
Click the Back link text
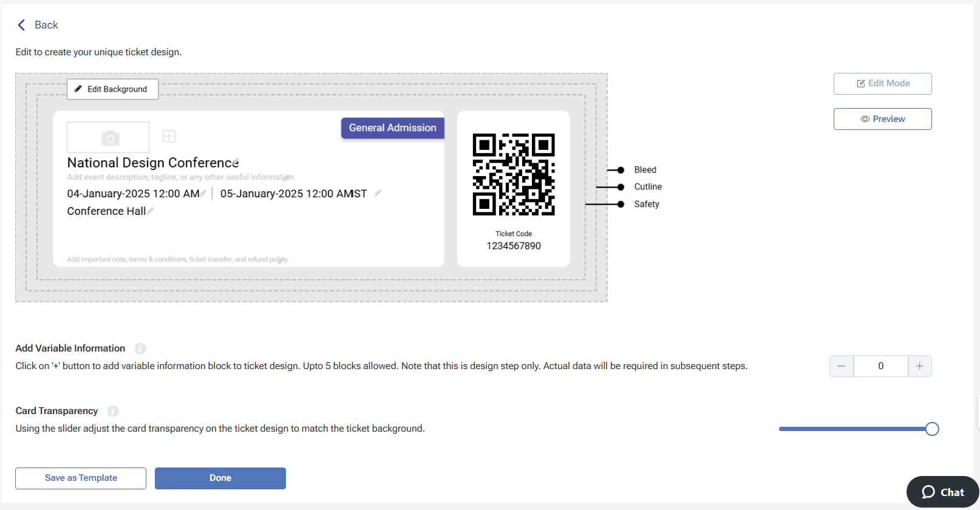pos(46,25)
